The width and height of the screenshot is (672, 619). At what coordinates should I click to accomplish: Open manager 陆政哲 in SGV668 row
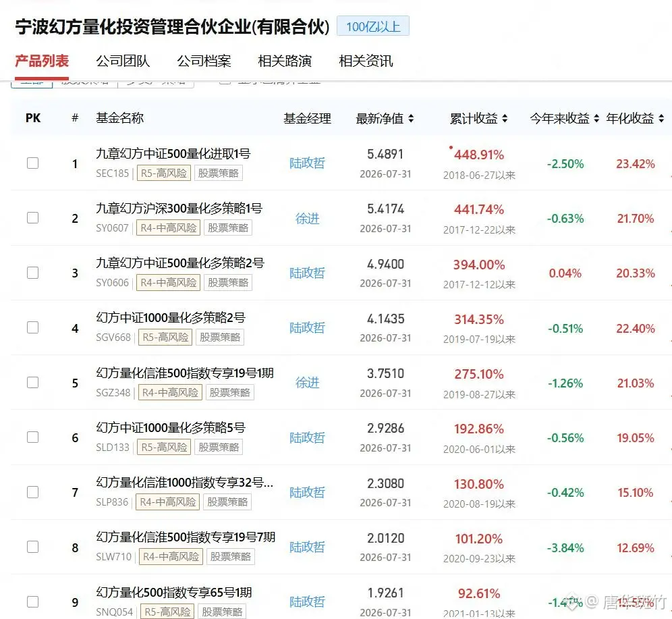(x=307, y=328)
